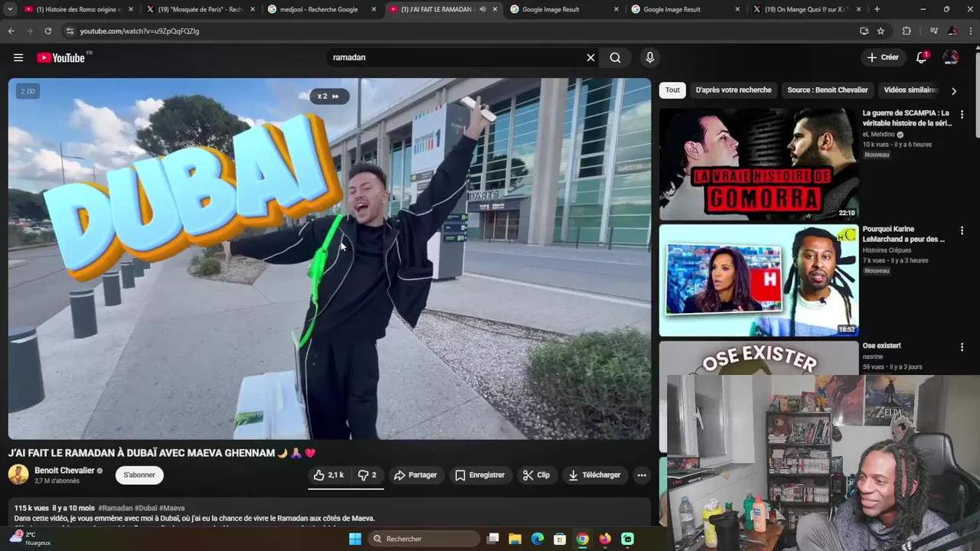Open the browser extensions puzzle icon

click(x=906, y=31)
